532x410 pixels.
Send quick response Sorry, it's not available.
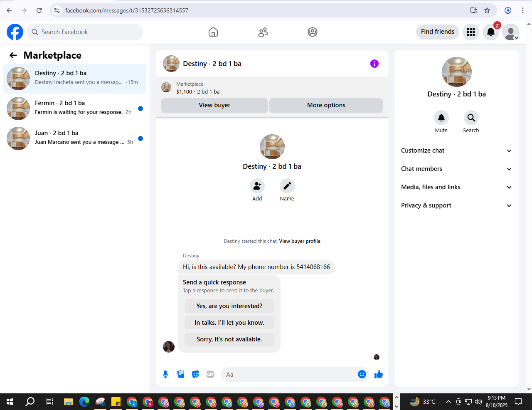229,339
